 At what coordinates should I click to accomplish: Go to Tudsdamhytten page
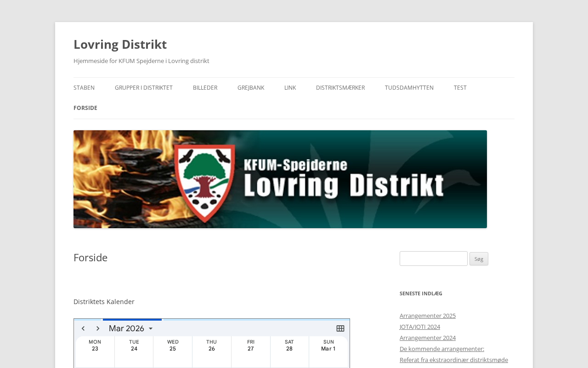409,88
